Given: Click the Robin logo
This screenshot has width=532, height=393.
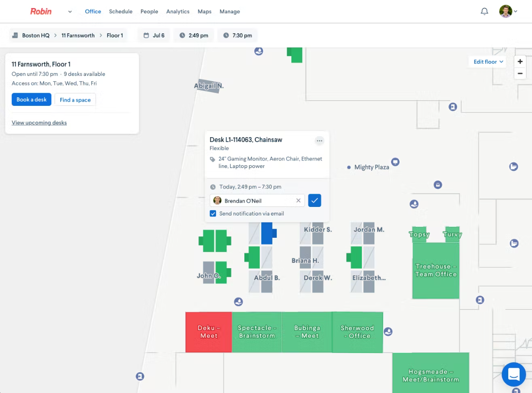Looking at the screenshot, I should coord(41,11).
